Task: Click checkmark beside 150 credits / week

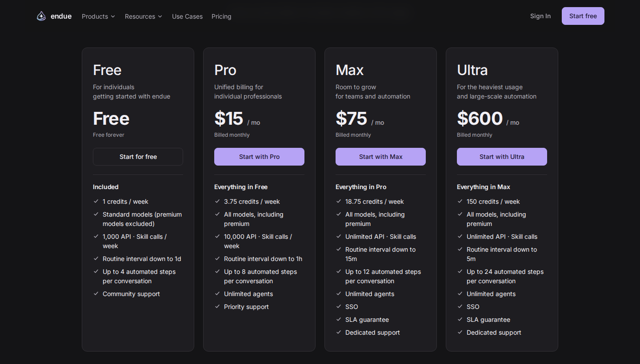Action: point(460,202)
